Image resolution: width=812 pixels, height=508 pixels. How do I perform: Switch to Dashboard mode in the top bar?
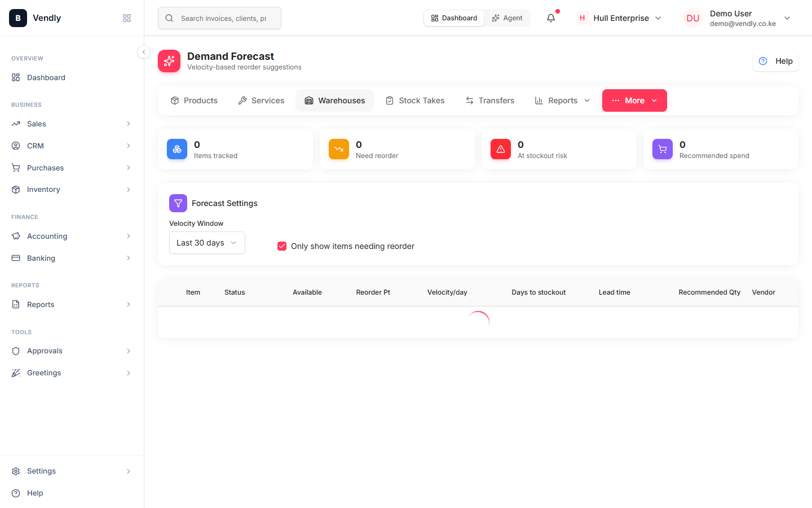(454, 18)
